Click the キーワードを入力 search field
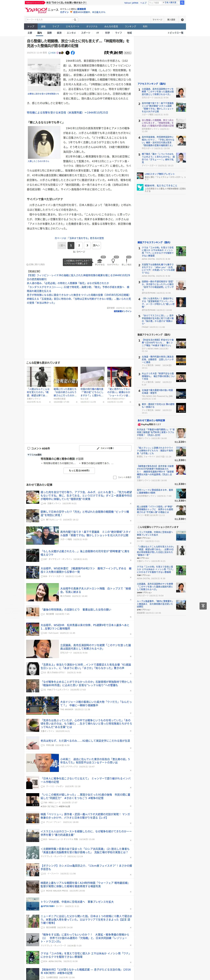 pos(49,20)
